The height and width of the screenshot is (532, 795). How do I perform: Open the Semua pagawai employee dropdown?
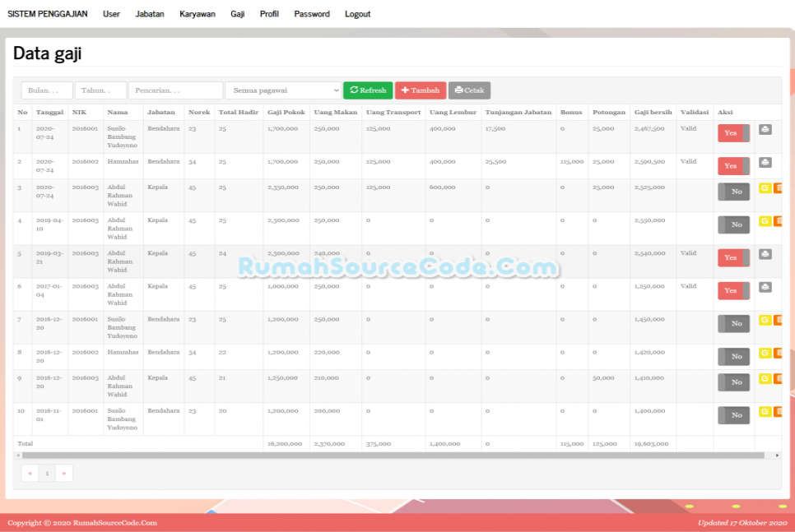[283, 90]
